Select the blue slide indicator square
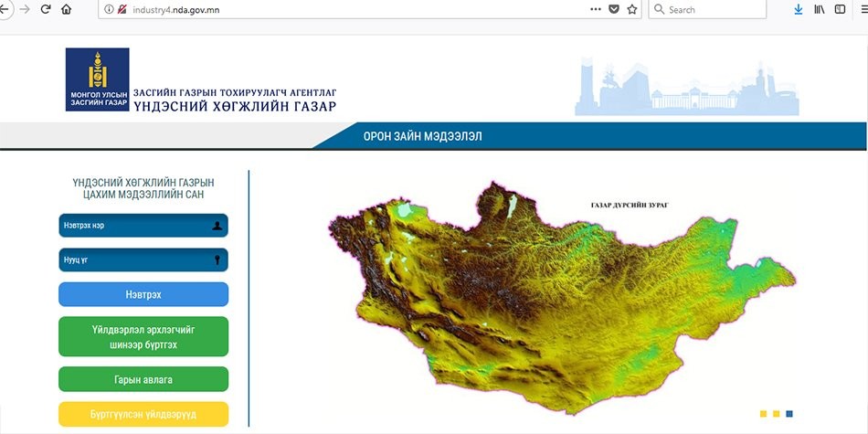The image size is (868, 434). 789,414
